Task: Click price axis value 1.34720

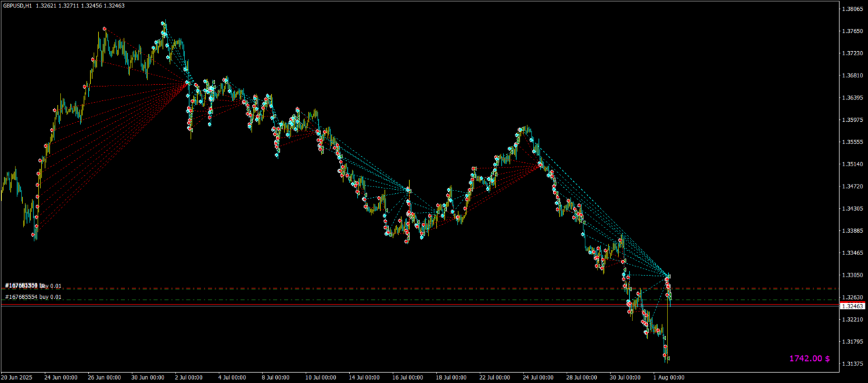Action: (x=853, y=186)
